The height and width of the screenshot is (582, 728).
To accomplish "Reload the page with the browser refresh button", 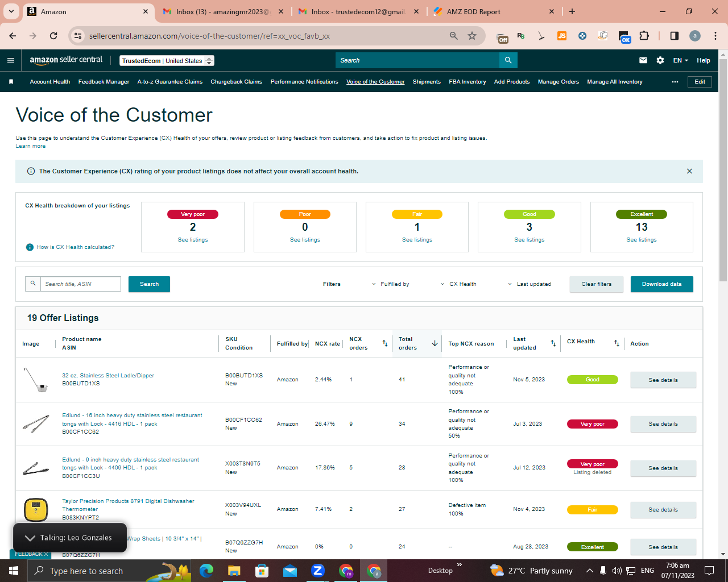I will pyautogui.click(x=53, y=36).
